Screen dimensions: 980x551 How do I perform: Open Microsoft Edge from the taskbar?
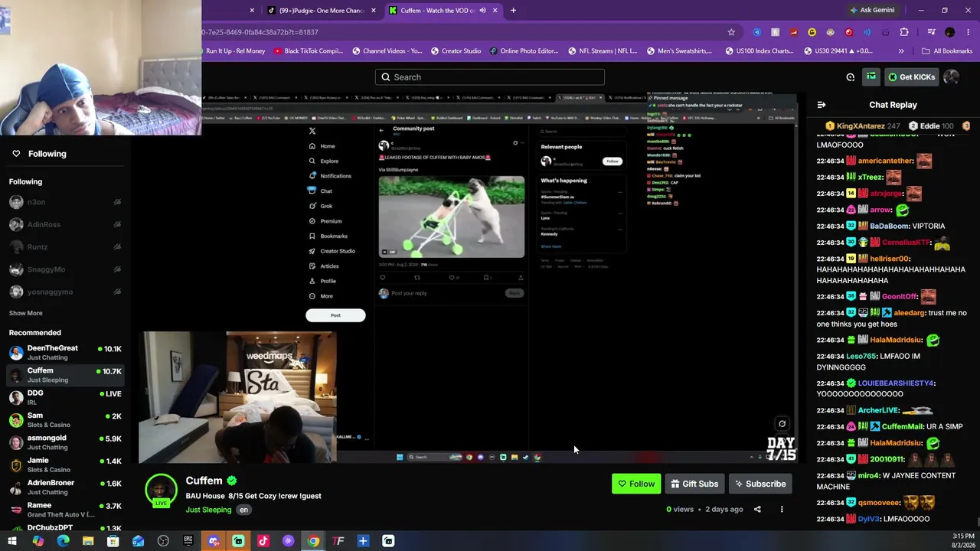[63, 541]
